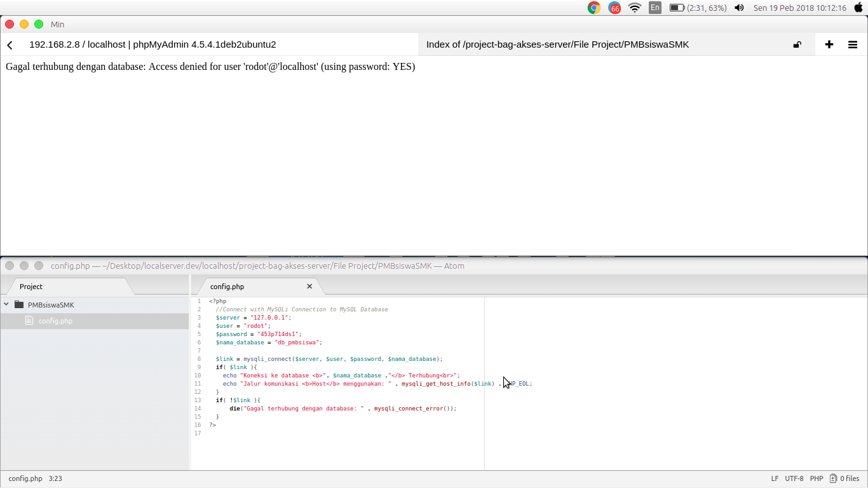
Task: Click cursor position 3:23 in the status bar
Action: 55,478
